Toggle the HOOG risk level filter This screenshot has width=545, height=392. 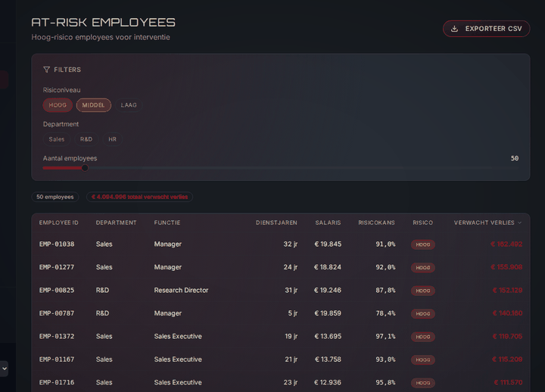tap(58, 105)
